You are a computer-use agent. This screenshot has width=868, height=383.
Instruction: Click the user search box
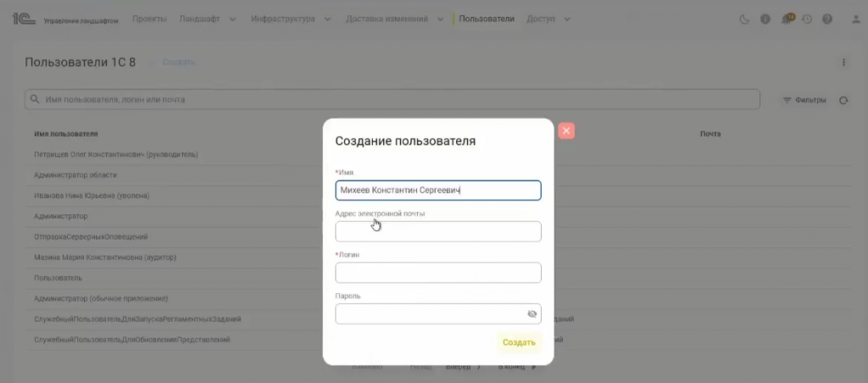[x=392, y=100]
